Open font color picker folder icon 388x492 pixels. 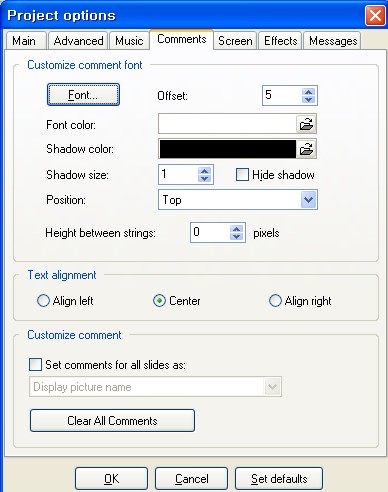click(x=306, y=124)
